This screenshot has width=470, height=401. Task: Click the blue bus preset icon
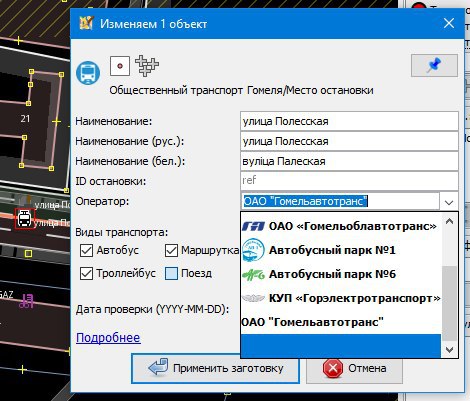click(x=88, y=72)
